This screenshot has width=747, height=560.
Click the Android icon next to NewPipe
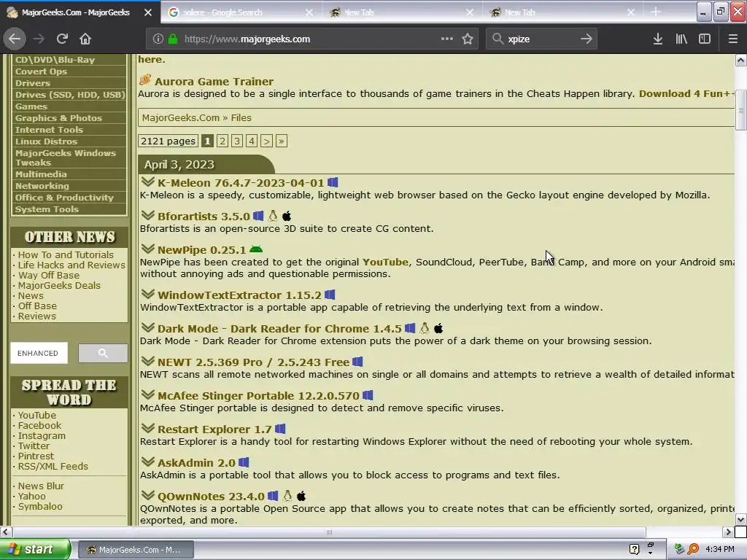point(256,249)
